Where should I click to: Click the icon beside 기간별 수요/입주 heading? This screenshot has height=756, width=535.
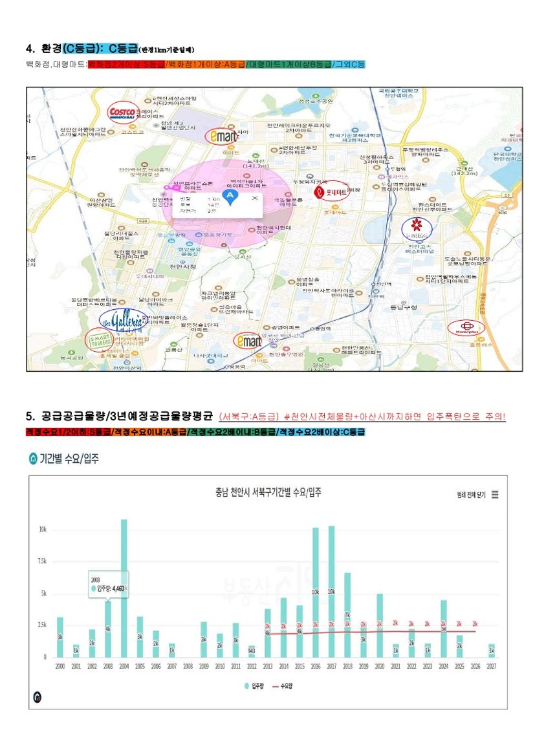(33, 459)
